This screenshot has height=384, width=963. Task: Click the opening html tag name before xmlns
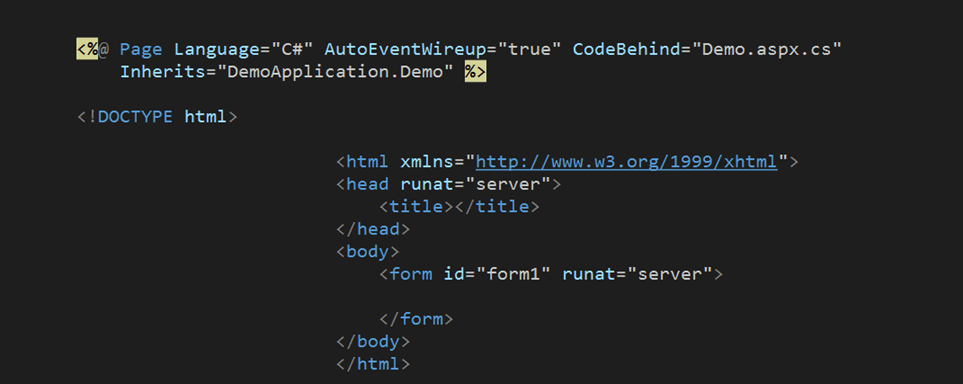tap(367, 162)
